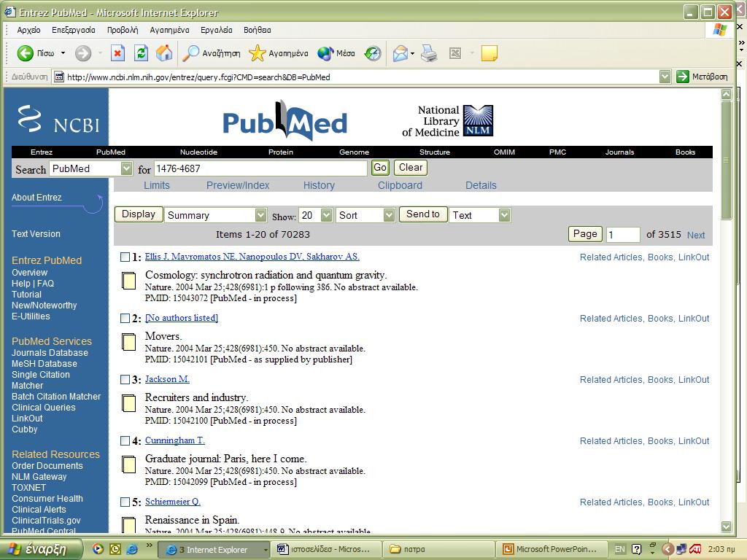Viewport: 747px width, 560px height.
Task: Click the green Back arrow icon
Action: (26, 53)
